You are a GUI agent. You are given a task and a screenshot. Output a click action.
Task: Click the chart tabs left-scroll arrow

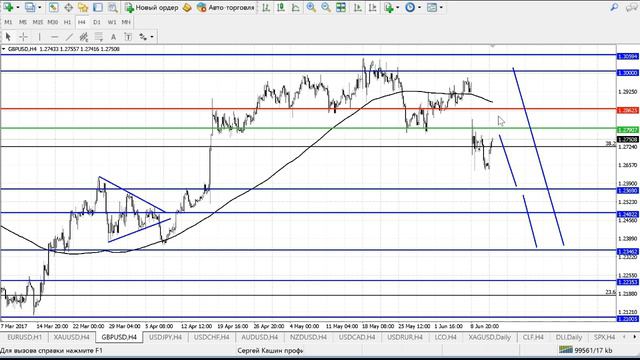624,337
